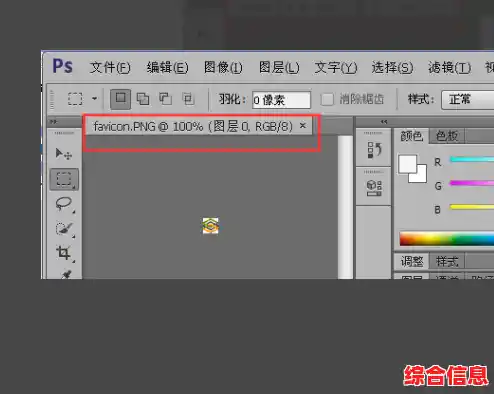Click the foreground color swatch
Screen dimensions: 494x394
pos(407,164)
